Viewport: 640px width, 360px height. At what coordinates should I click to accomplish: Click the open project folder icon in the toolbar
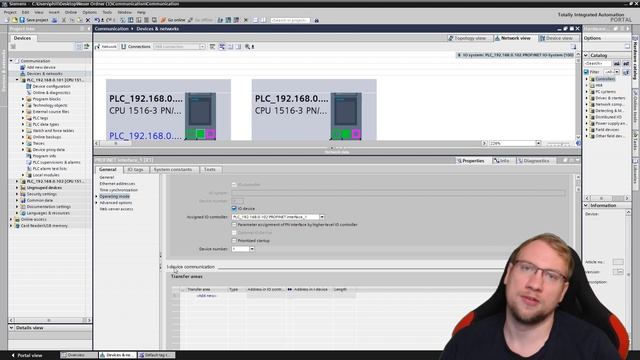click(x=15, y=20)
